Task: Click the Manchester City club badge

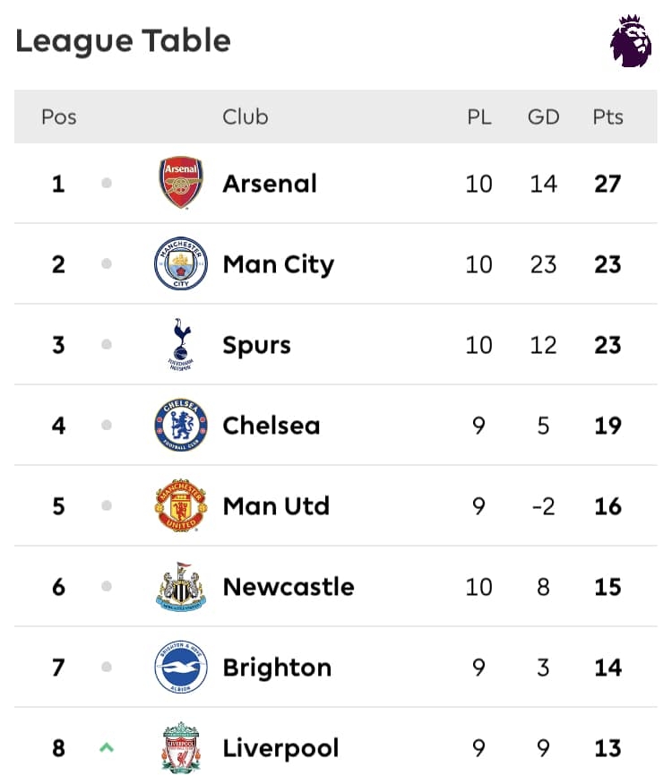Action: coord(180,263)
